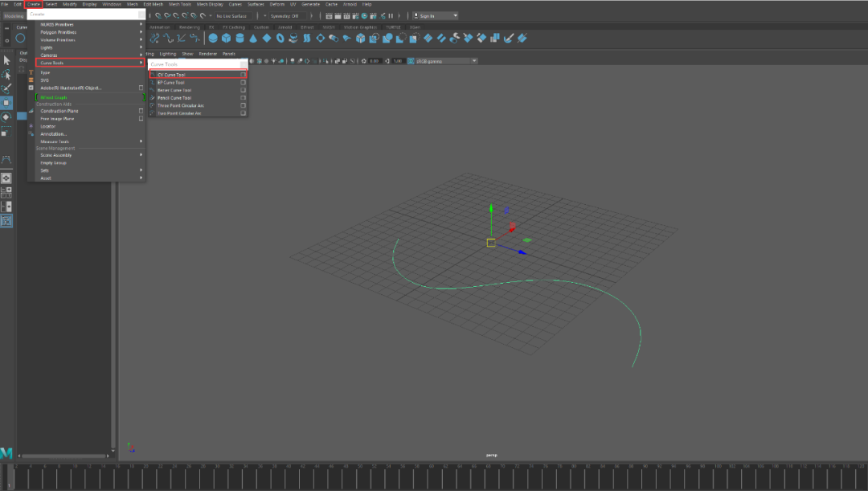Open the Mesh Tools menu

tap(180, 5)
